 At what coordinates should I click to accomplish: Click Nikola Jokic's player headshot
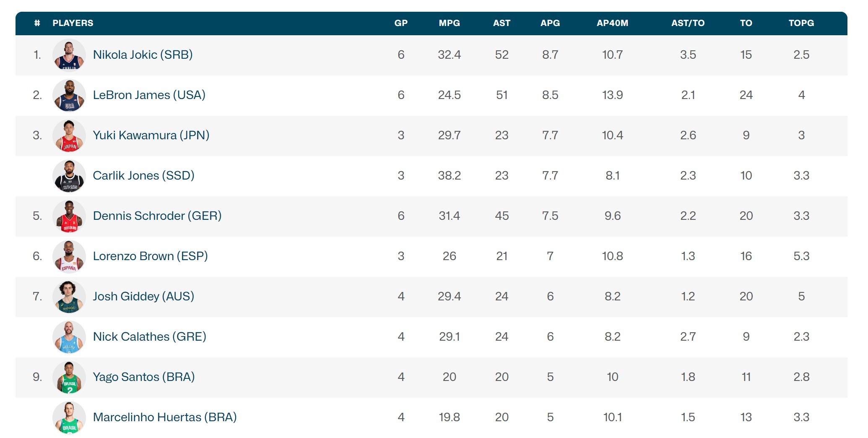69,55
